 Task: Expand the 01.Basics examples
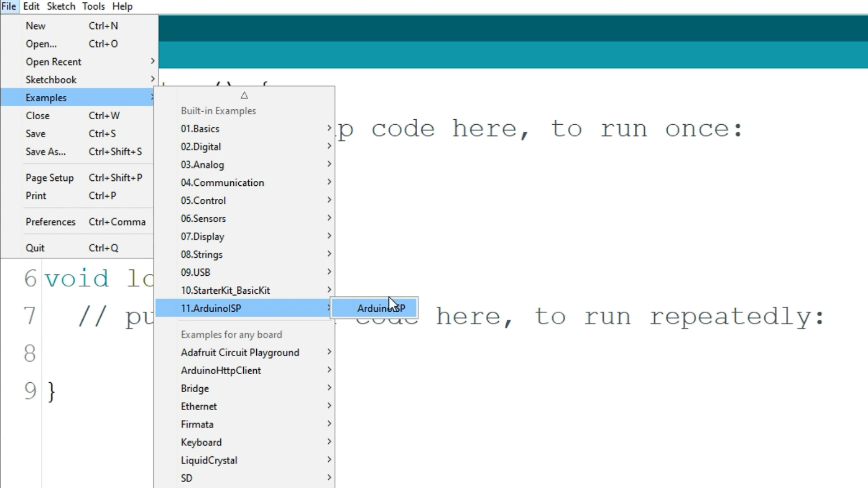245,129
